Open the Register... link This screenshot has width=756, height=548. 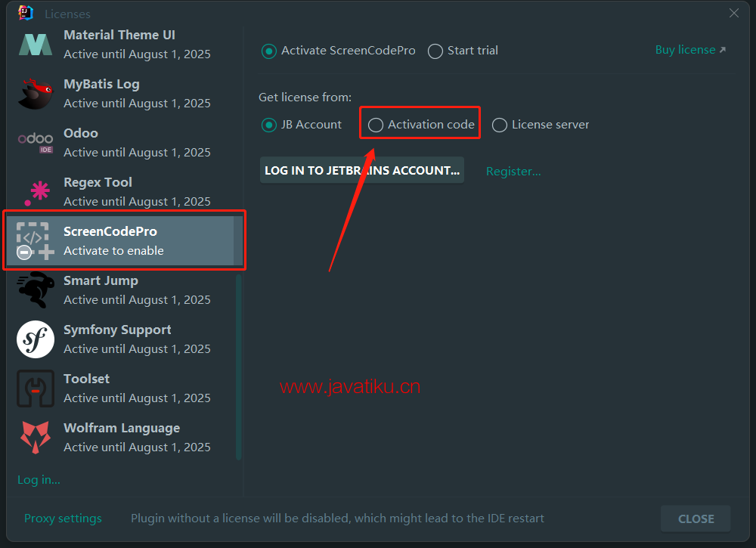point(513,171)
